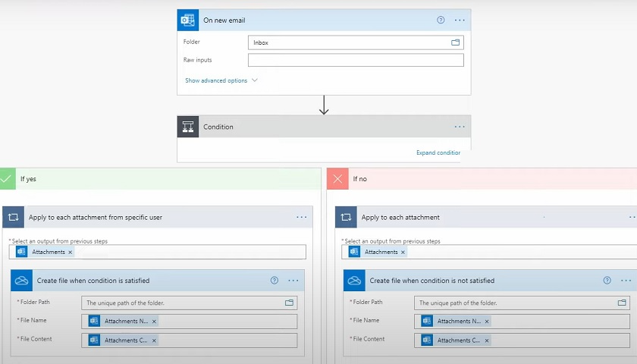Open help for Create file when condition is satisfied
637x364 pixels.
pos(275,281)
